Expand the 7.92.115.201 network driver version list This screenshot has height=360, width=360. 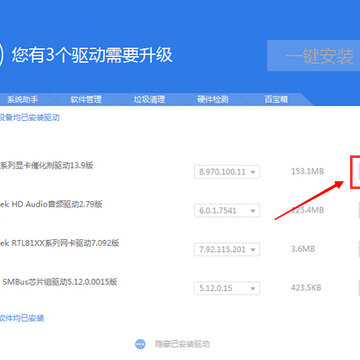[x=227, y=249]
